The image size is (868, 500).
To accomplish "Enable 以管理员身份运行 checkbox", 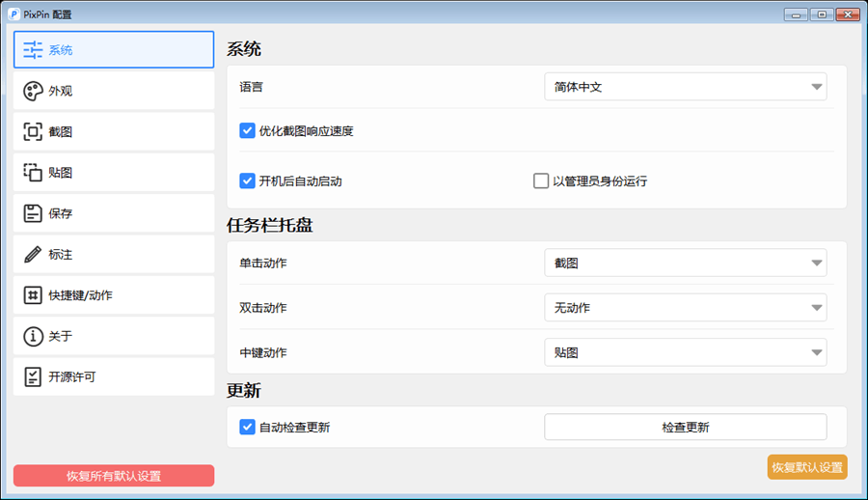I will [x=541, y=181].
